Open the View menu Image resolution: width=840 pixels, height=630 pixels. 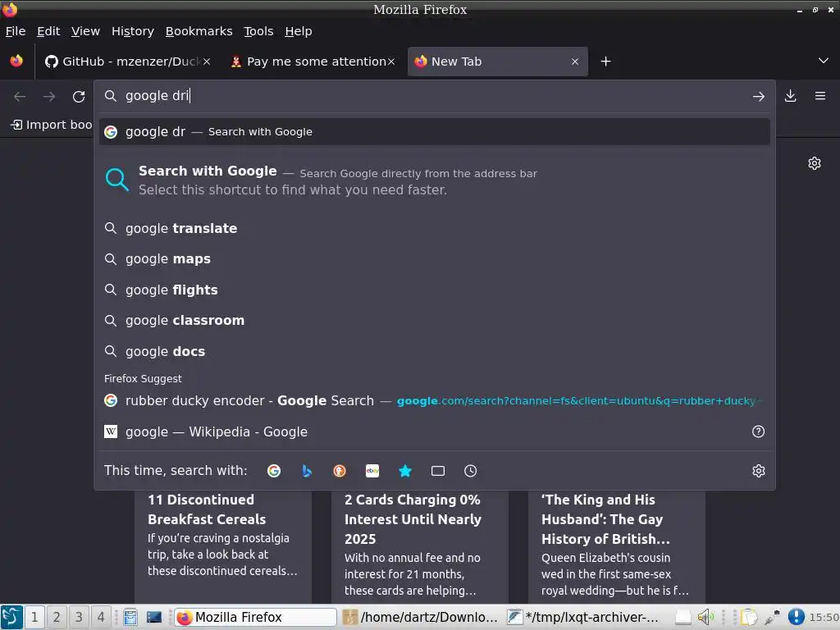coord(85,31)
